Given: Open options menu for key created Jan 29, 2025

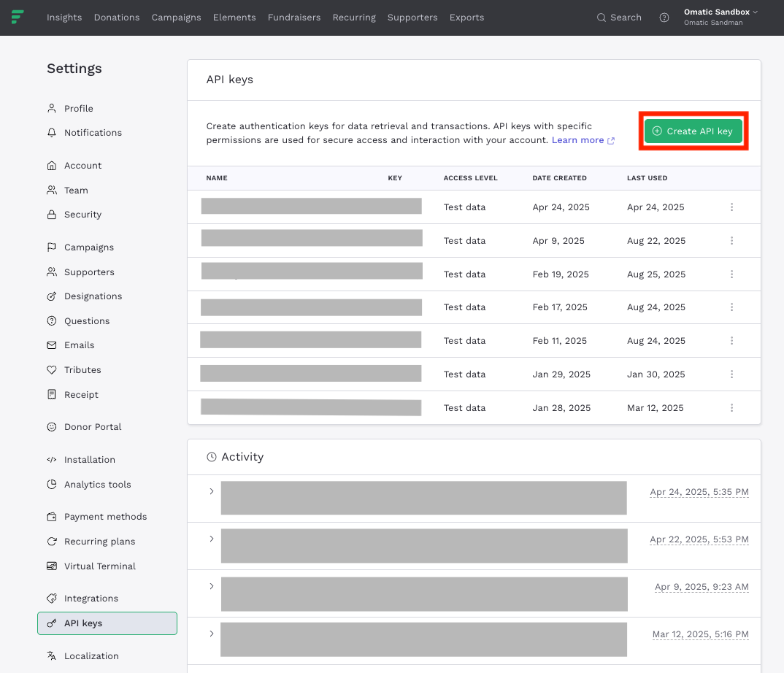Looking at the screenshot, I should [731, 374].
